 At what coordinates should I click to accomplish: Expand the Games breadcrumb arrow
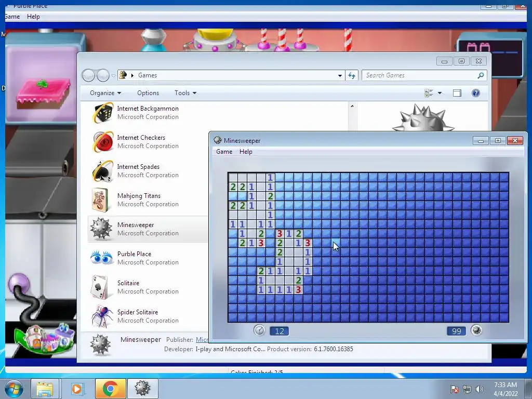click(x=132, y=75)
